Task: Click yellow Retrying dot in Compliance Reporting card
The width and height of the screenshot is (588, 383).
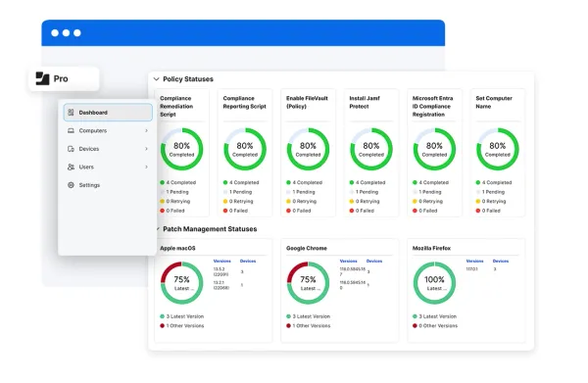Action: tap(225, 201)
